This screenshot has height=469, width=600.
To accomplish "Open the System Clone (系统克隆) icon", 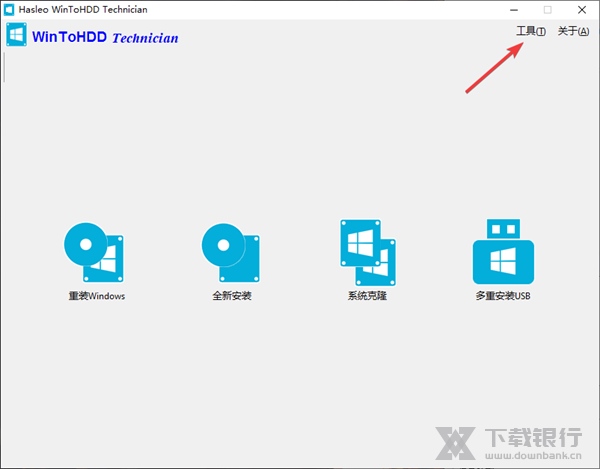I will (368, 252).
